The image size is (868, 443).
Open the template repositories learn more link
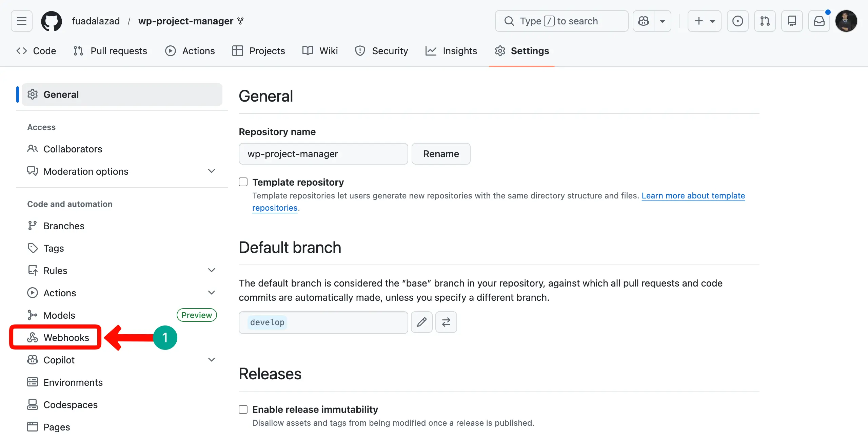click(x=693, y=196)
